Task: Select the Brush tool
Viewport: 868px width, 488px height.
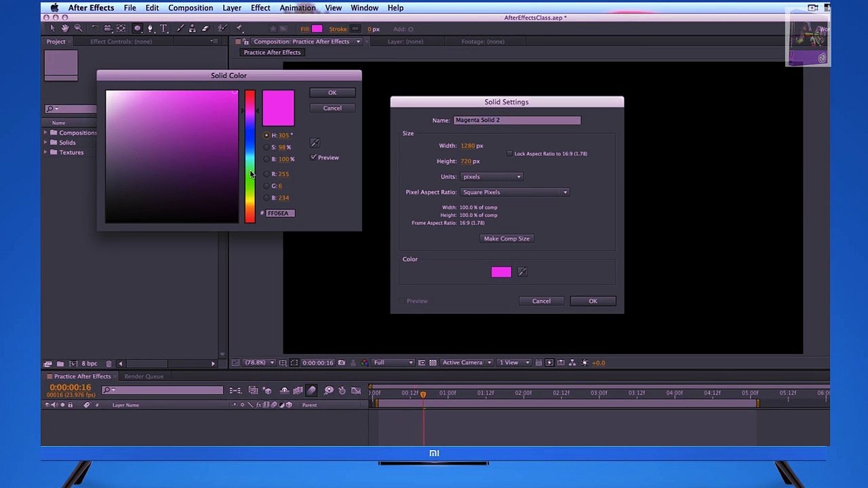Action: [180, 28]
